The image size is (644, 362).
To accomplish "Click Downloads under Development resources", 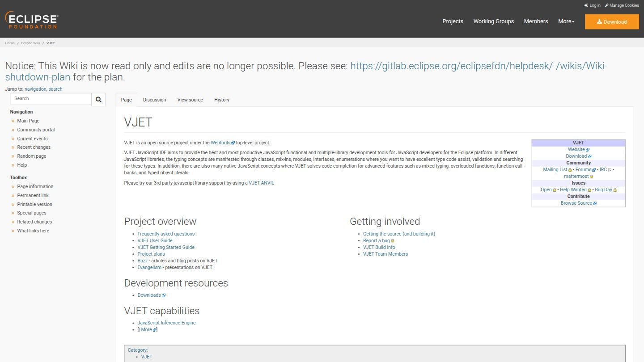I will coord(152,295).
